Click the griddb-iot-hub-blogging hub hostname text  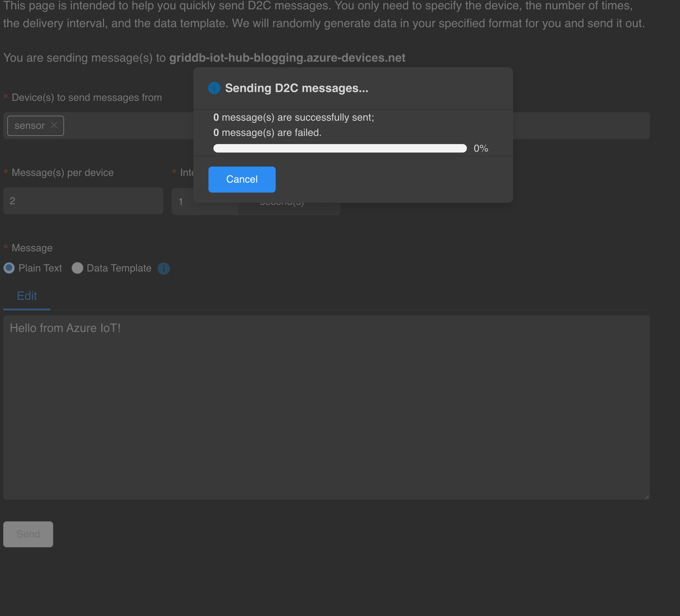coord(287,58)
